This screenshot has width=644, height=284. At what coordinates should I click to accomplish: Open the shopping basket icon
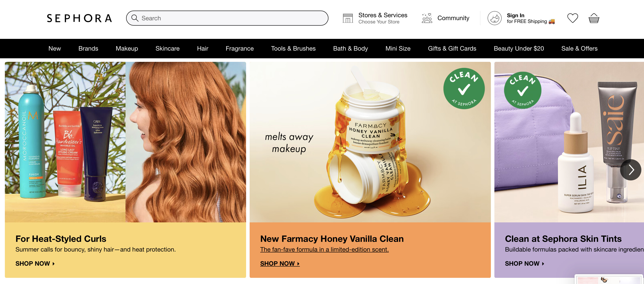pos(594,18)
